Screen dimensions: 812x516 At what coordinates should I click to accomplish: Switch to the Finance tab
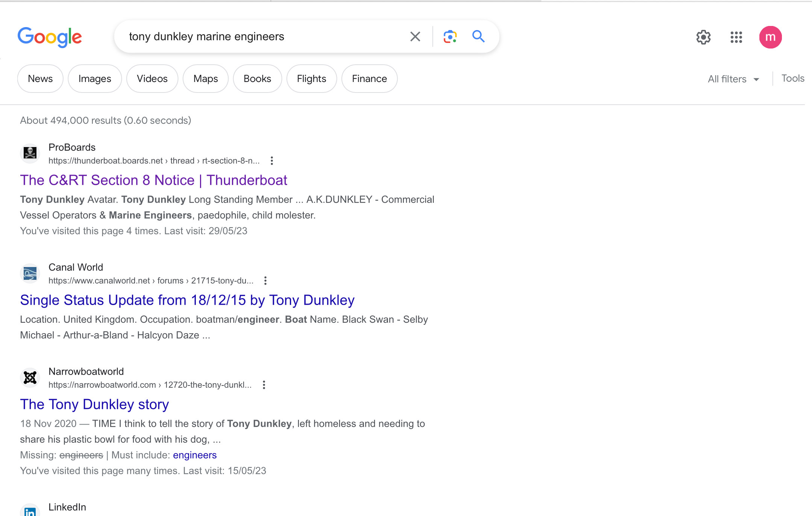tap(370, 79)
